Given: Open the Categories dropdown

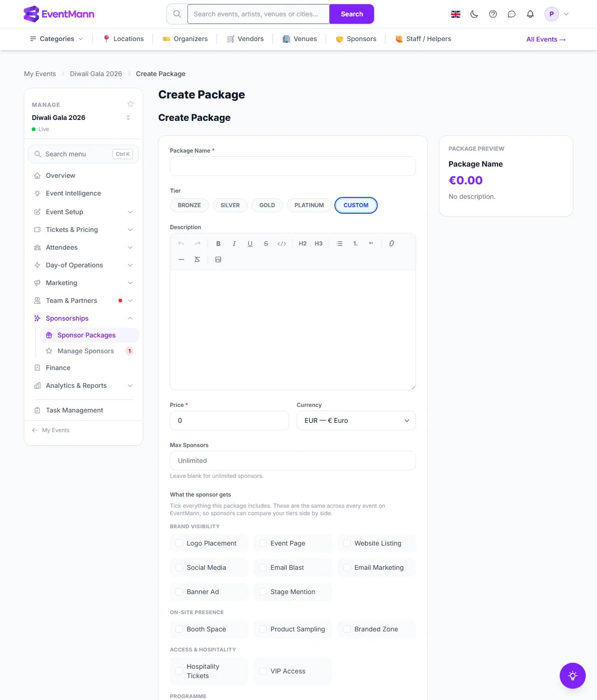Looking at the screenshot, I should (x=56, y=39).
